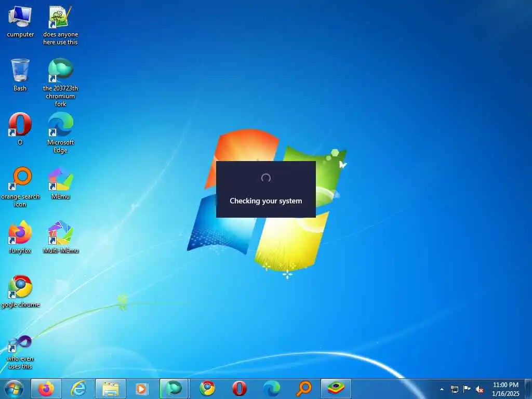Select 'the 203723th chromium fork' shortcut
This screenshot has width=532, height=399.
coord(60,83)
